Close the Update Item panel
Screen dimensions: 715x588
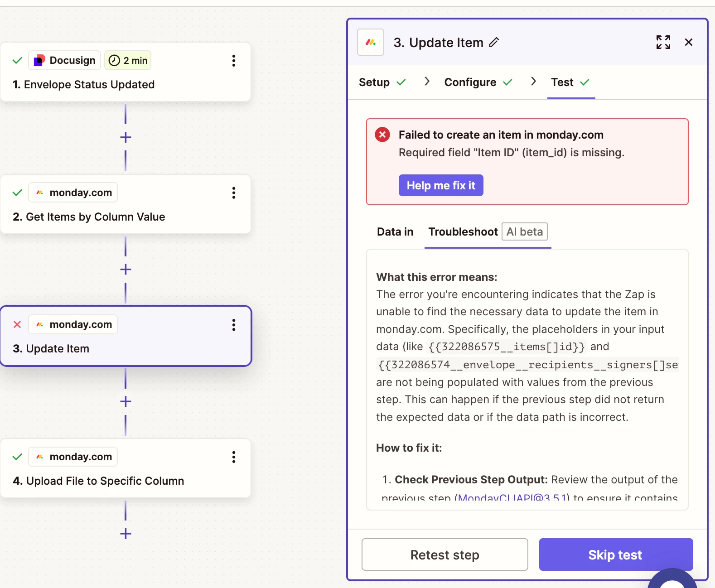click(688, 43)
